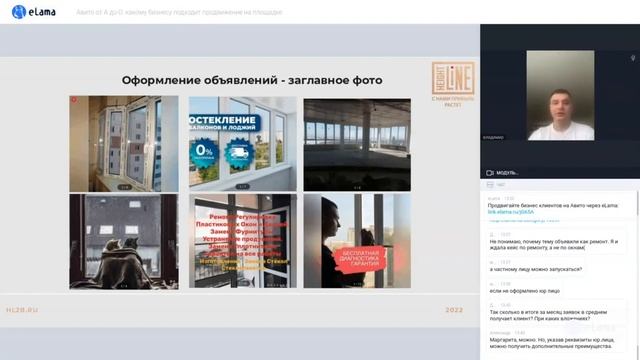This screenshot has width=640, height=360.
Task: Click chat message 'Так сколько в итоге за месяц'
Action: tap(548, 315)
